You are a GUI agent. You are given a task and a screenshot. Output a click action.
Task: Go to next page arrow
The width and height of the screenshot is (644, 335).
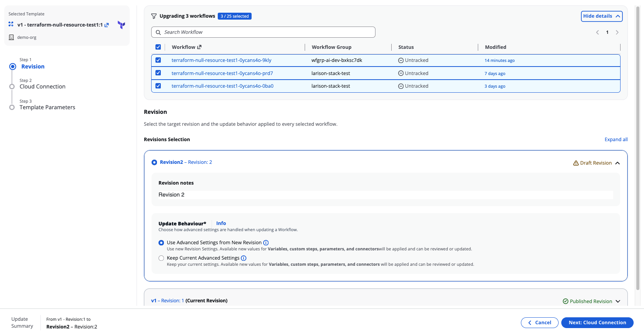click(x=617, y=32)
